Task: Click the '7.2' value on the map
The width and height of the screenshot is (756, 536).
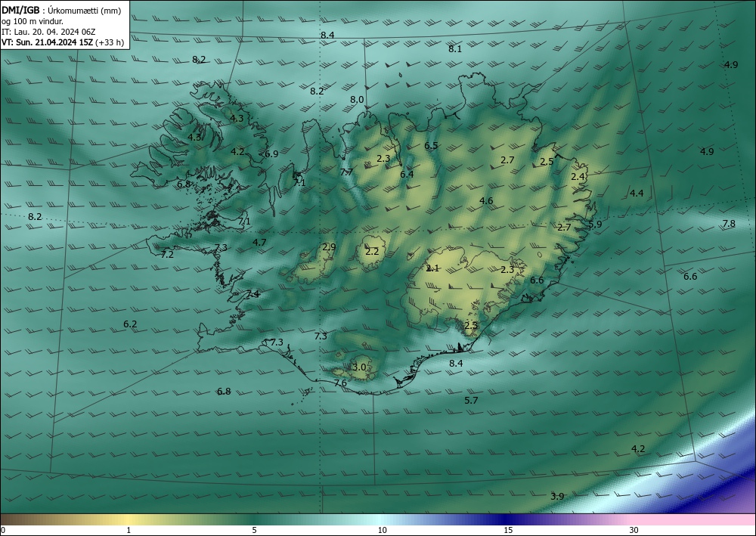Action: click(x=167, y=254)
